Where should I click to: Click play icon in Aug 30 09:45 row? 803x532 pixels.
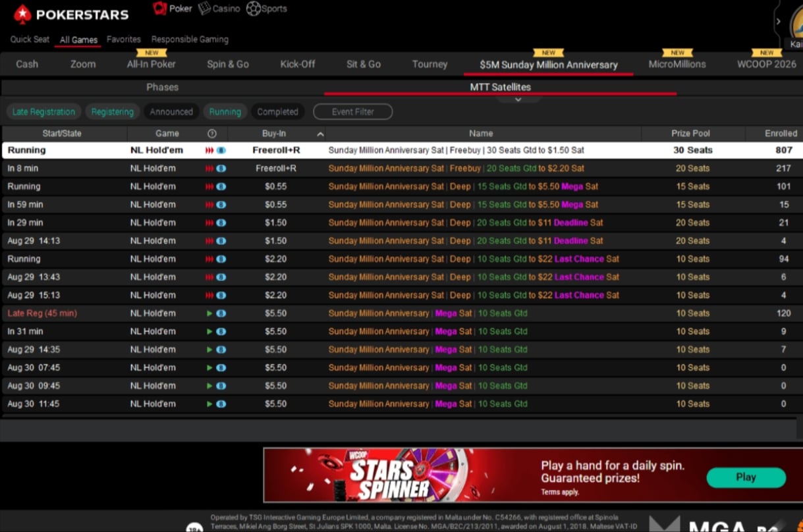(x=209, y=386)
